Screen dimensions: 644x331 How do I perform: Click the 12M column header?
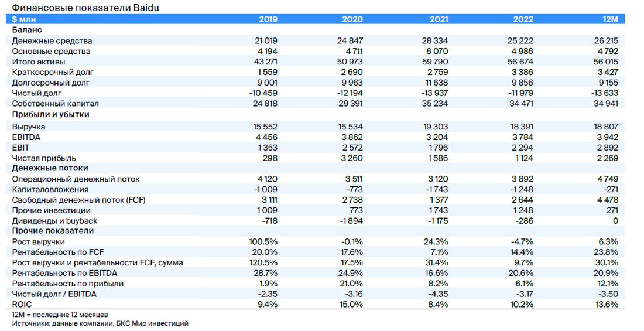click(x=610, y=19)
